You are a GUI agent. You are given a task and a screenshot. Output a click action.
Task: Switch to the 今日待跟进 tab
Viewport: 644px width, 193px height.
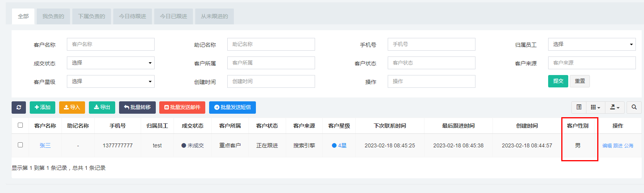[x=133, y=16]
